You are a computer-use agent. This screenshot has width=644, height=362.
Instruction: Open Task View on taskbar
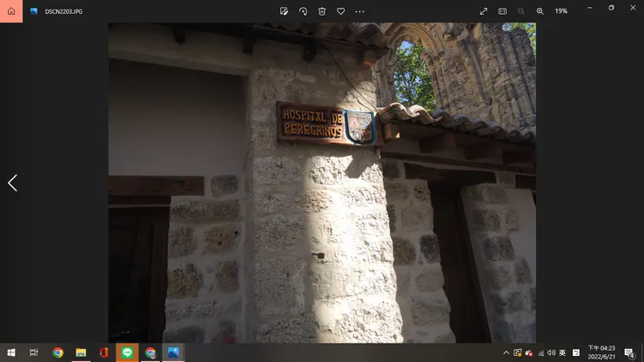[34, 352]
